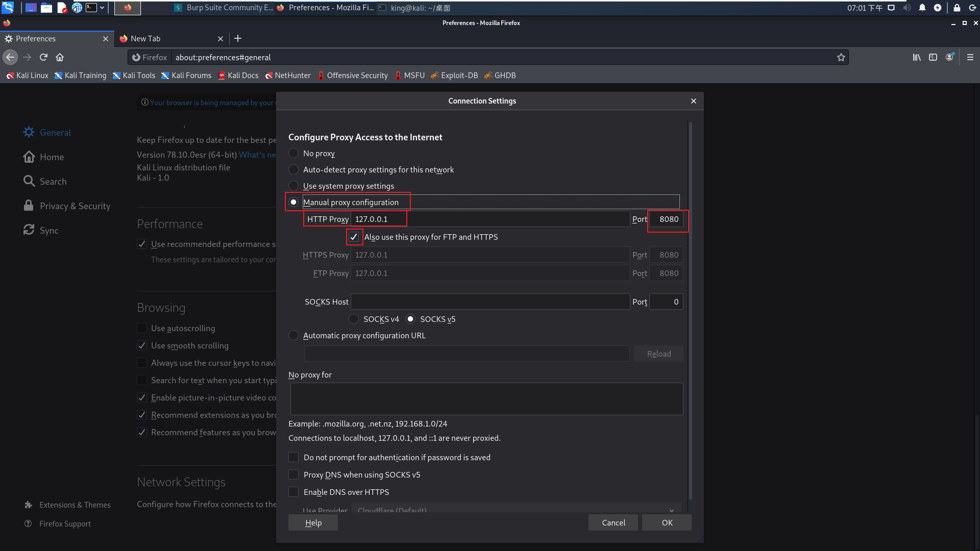Open the Library icon in the toolbar

[x=917, y=57]
